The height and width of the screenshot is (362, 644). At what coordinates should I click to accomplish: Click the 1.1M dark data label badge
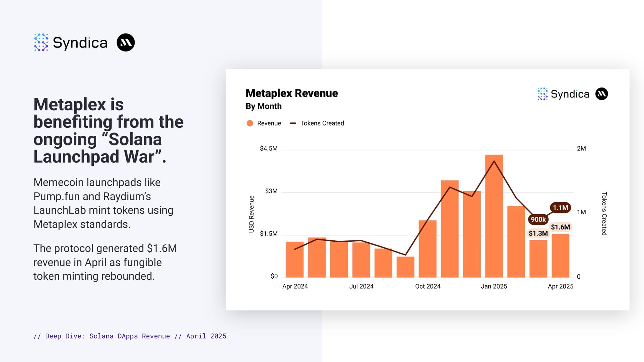[x=560, y=208]
